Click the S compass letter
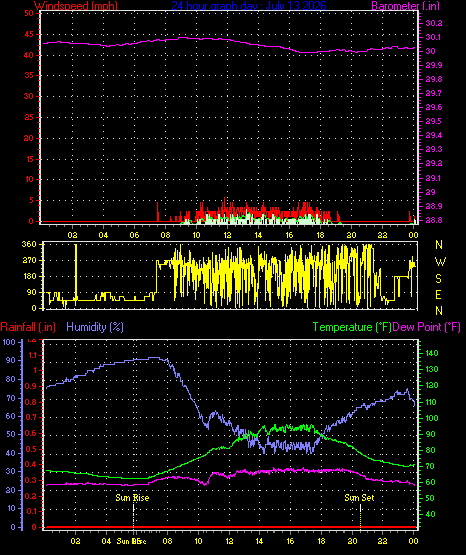This screenshot has height=555, width=466. click(x=438, y=279)
